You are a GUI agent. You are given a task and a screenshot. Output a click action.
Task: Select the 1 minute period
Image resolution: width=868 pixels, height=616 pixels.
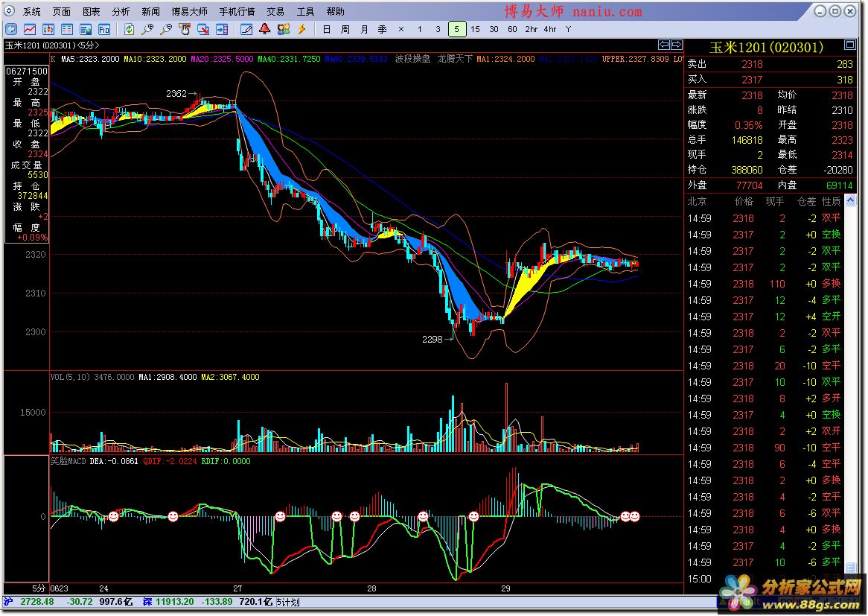click(x=420, y=29)
